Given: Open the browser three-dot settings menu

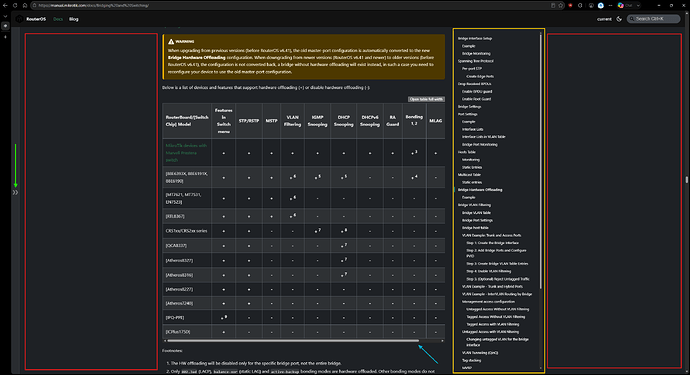Looking at the screenshot, I should coord(610,5).
